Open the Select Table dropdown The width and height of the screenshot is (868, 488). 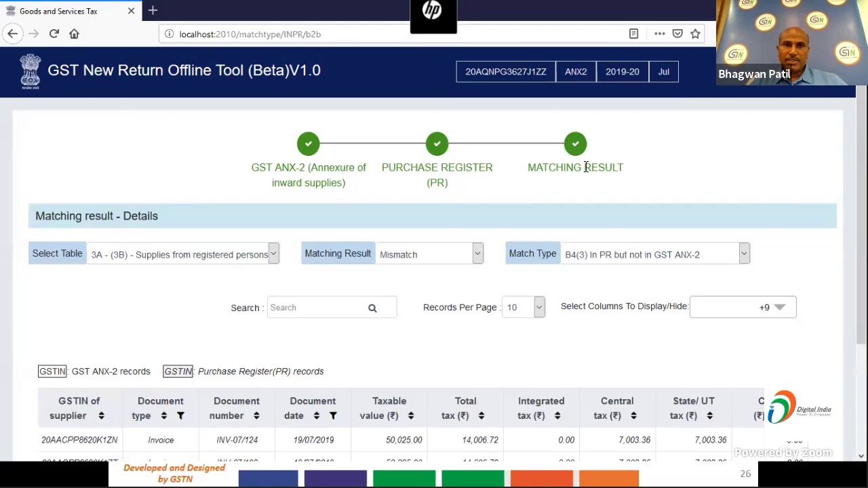coord(183,254)
